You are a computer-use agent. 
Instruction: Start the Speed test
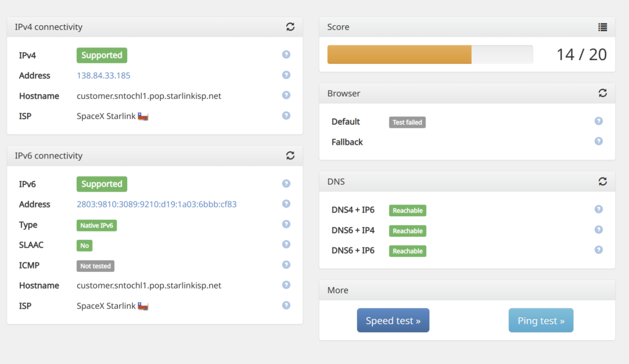pyautogui.click(x=393, y=320)
